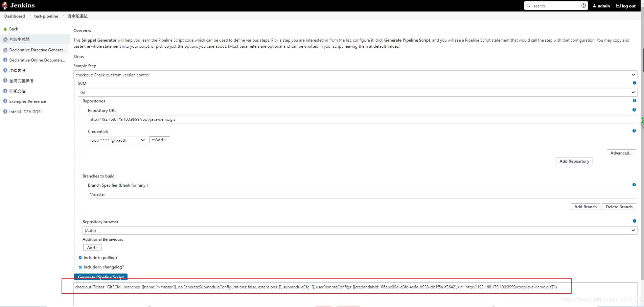Select the 片段生成器 gear icon in sidebar

click(5, 39)
